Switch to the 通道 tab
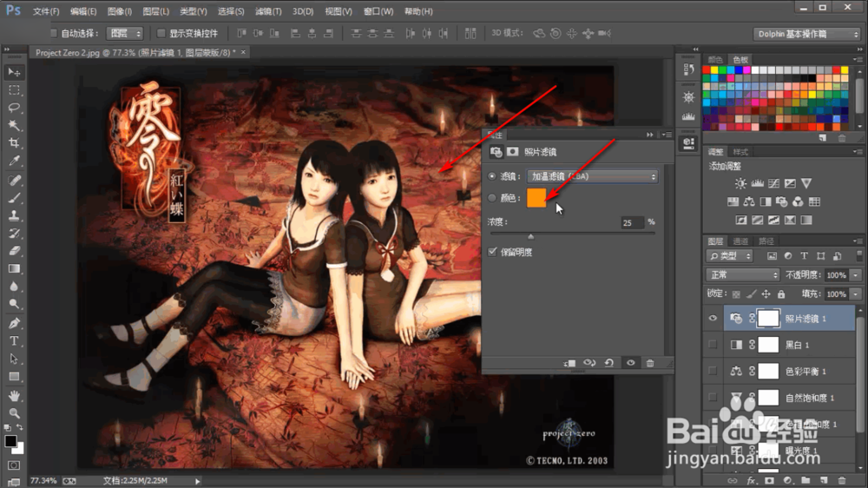Screen dimensions: 868x488 (740, 241)
